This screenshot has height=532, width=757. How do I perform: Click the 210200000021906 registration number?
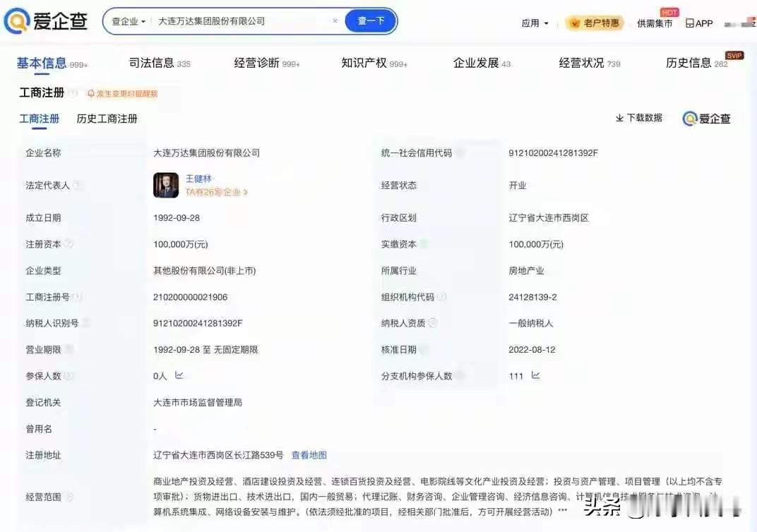[x=190, y=297]
